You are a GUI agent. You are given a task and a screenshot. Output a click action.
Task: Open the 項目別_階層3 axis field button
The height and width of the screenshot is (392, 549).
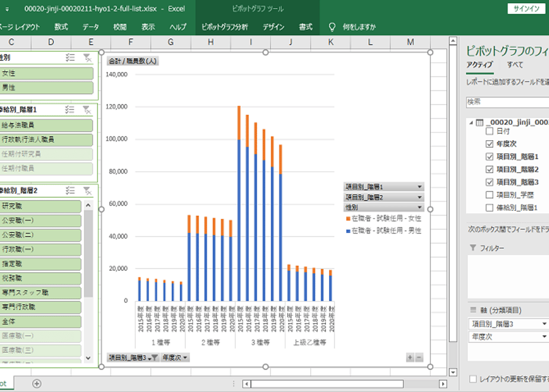click(x=132, y=358)
